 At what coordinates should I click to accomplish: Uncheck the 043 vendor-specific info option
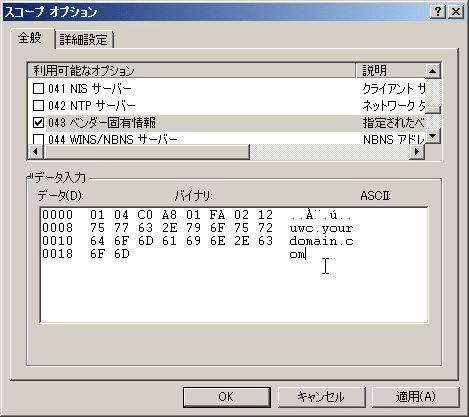coord(38,123)
